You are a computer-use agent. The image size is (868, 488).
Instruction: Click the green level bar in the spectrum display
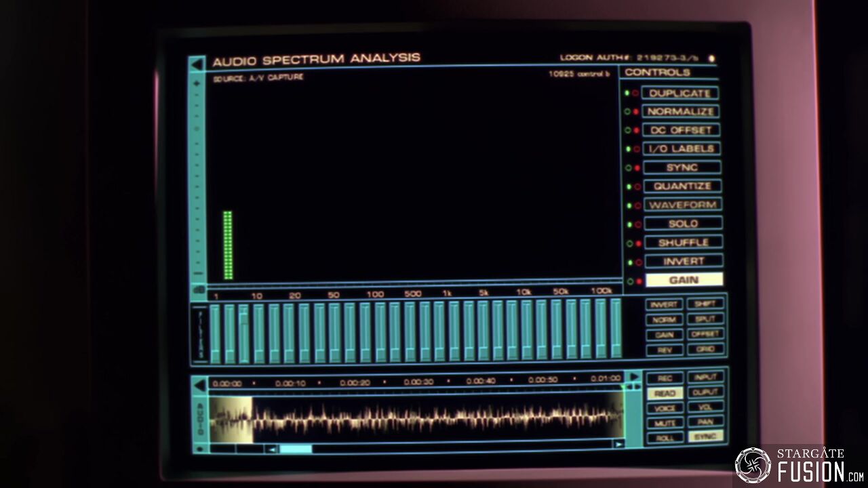(228, 245)
